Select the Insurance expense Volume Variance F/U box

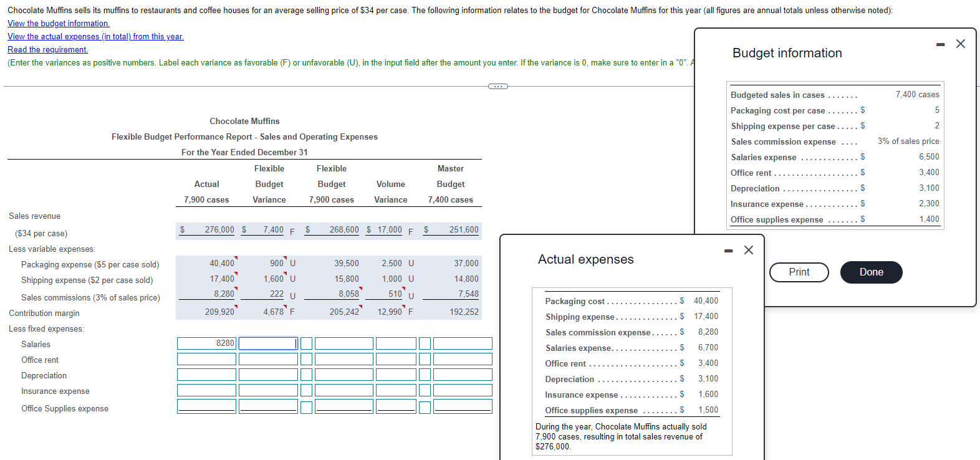tap(425, 390)
